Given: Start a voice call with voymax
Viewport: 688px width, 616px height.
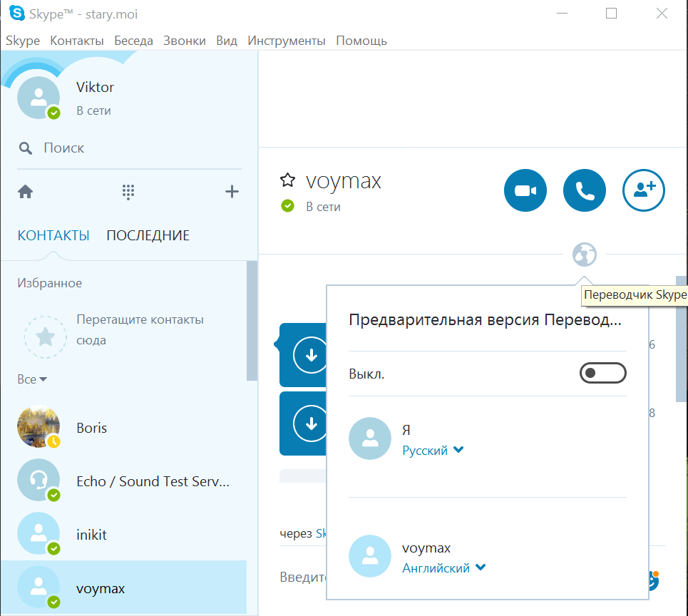Looking at the screenshot, I should (x=584, y=190).
